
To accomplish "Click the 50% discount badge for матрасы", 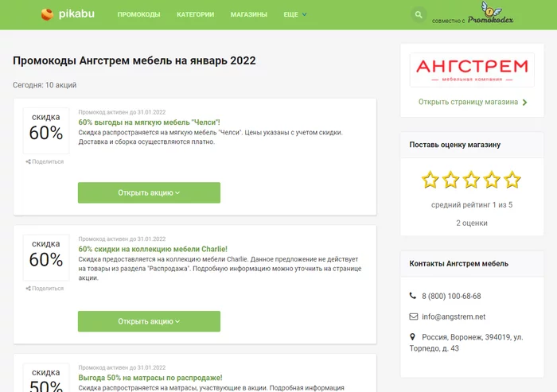I will [46, 378].
